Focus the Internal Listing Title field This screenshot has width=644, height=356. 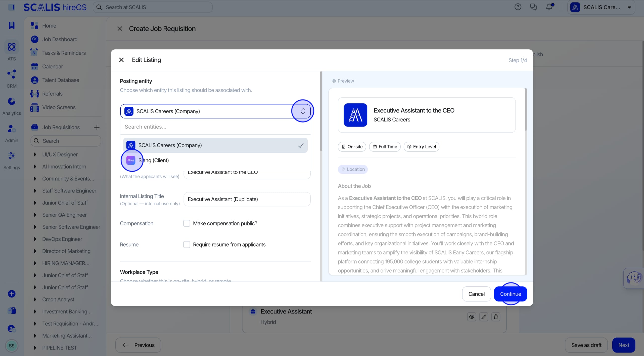point(247,199)
